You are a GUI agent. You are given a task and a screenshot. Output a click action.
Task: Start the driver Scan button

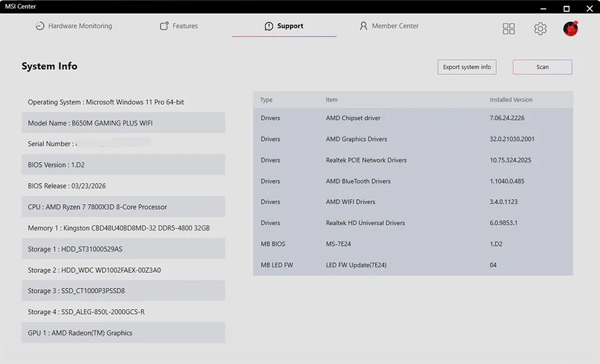pyautogui.click(x=542, y=67)
